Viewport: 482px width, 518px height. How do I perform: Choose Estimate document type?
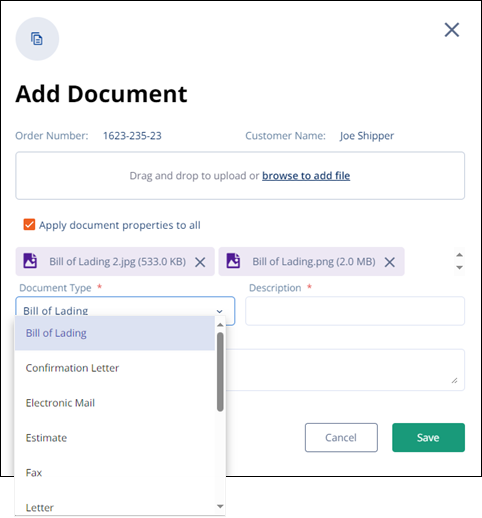(115, 438)
